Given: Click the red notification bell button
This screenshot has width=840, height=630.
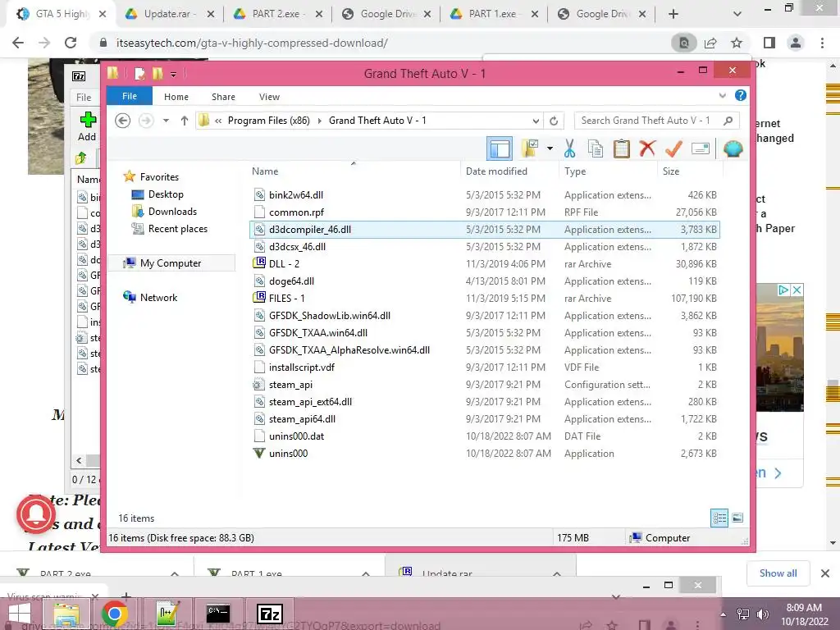Looking at the screenshot, I should point(36,514).
